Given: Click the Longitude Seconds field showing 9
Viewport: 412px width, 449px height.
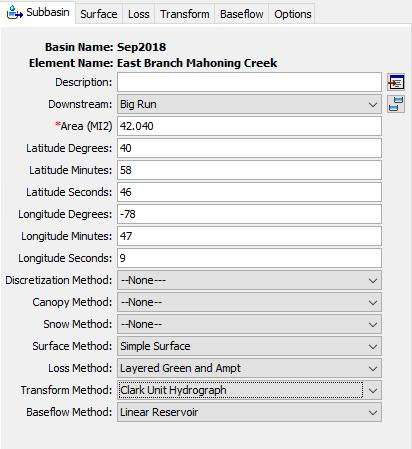Looking at the screenshot, I should (x=249, y=258).
